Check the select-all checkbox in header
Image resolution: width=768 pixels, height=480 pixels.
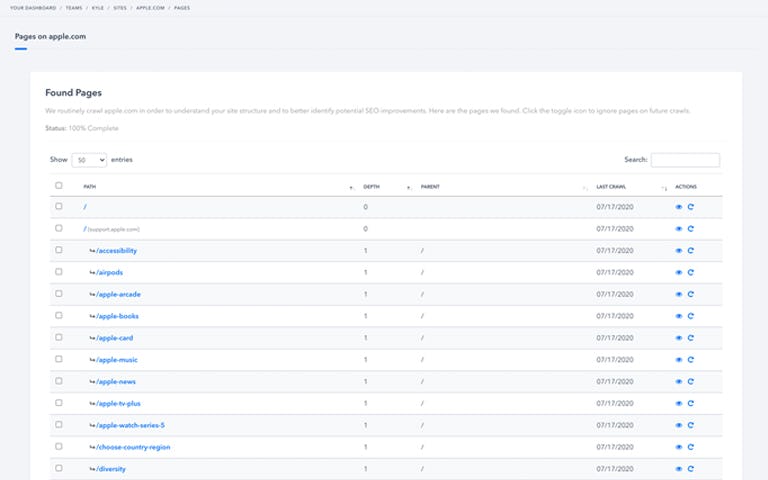(x=59, y=186)
